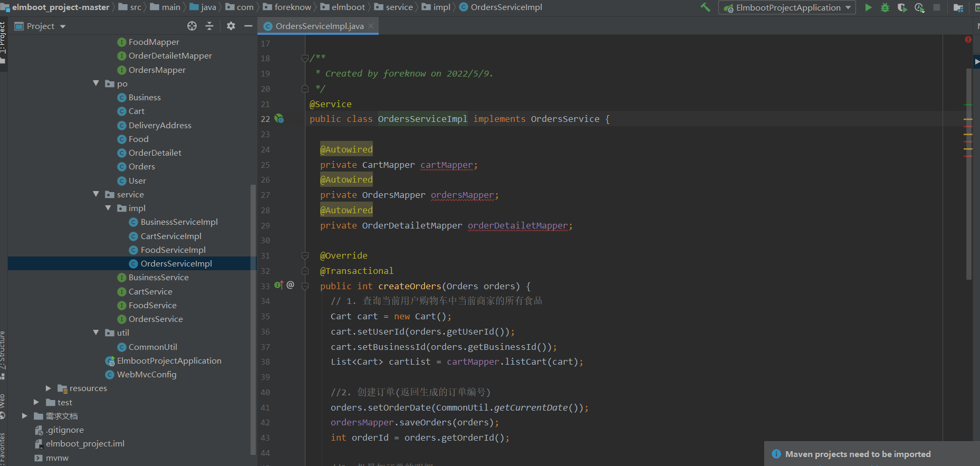Build project with green hammer icon
Screen dimensions: 980x466
pos(705,7)
